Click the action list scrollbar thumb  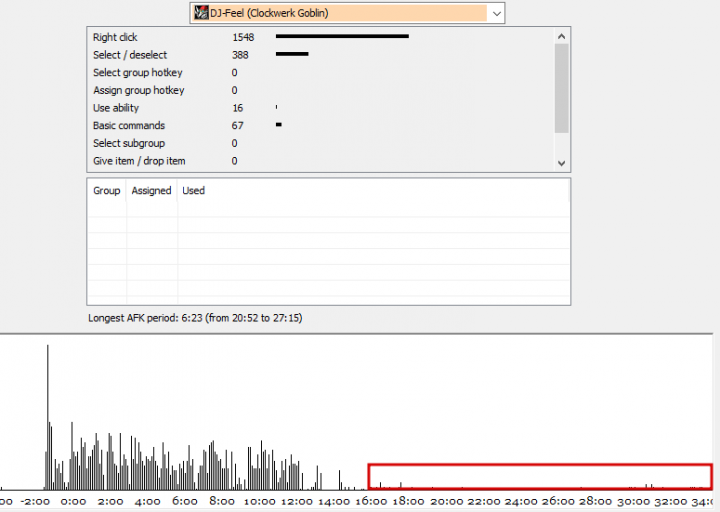click(x=561, y=88)
